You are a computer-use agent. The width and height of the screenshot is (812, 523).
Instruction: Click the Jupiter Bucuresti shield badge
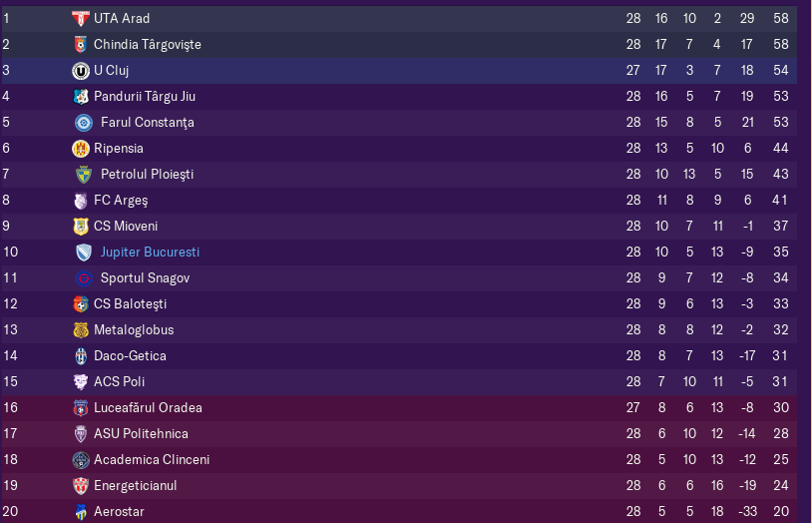pos(84,253)
